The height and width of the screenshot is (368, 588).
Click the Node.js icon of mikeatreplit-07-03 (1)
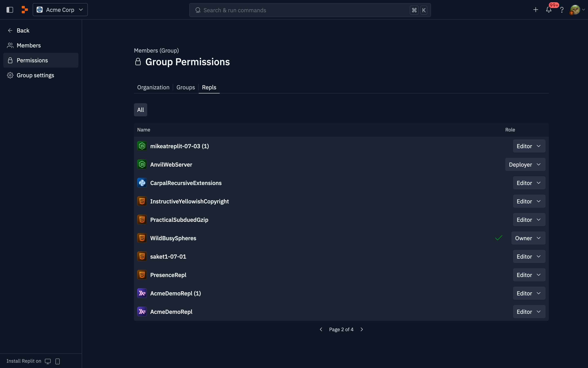(x=142, y=146)
